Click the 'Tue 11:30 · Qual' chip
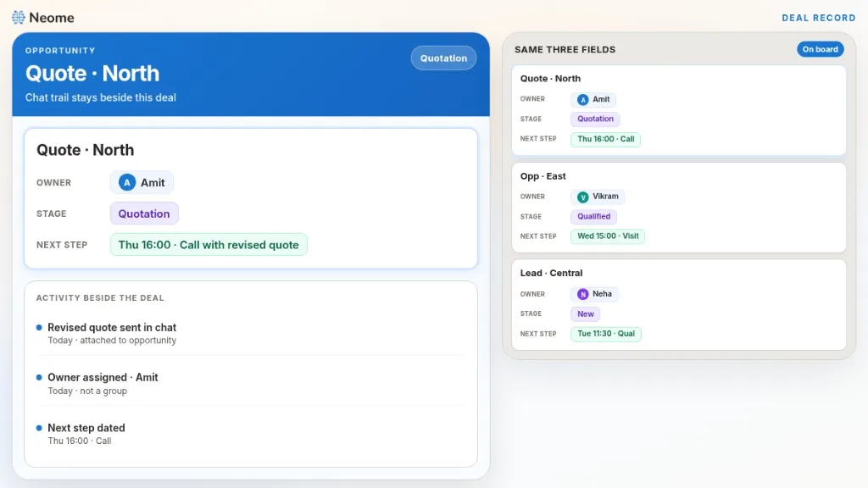Image resolution: width=868 pixels, height=488 pixels. (x=606, y=334)
